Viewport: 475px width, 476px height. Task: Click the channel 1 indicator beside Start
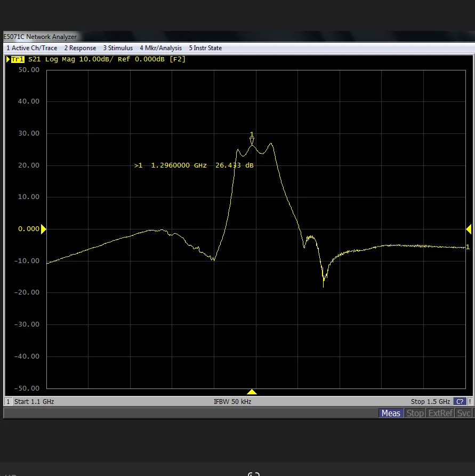click(x=8, y=402)
